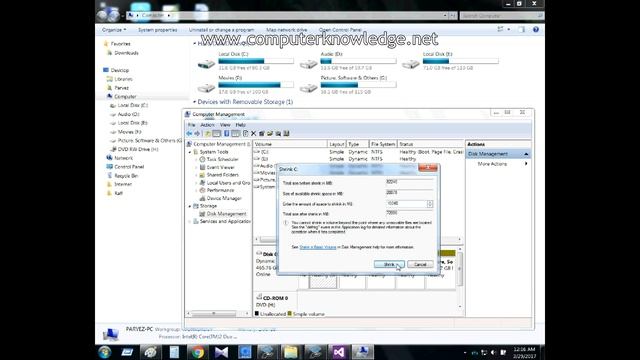640x360 pixels.
Task: Collapse the Storage node
Action: (x=190, y=206)
